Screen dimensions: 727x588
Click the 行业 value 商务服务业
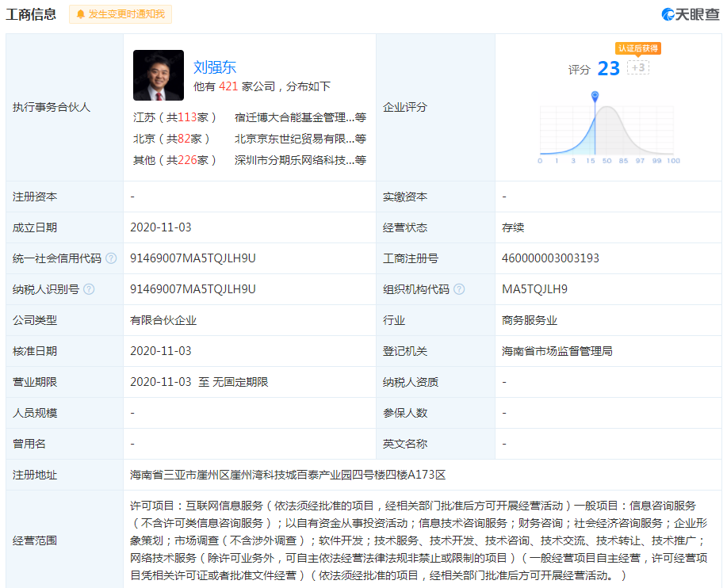tap(530, 320)
